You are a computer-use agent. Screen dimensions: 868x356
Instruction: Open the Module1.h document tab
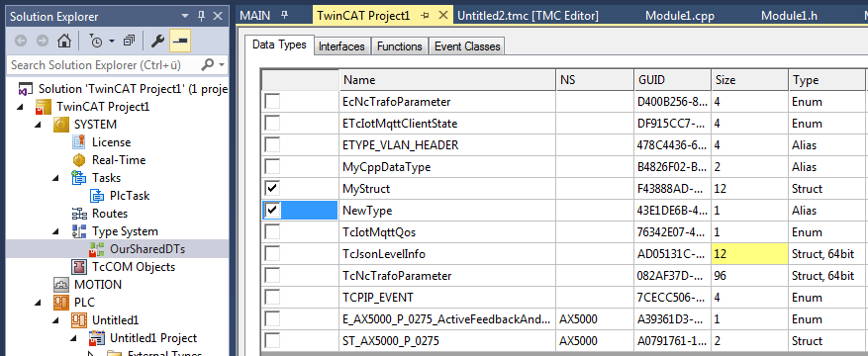click(789, 16)
